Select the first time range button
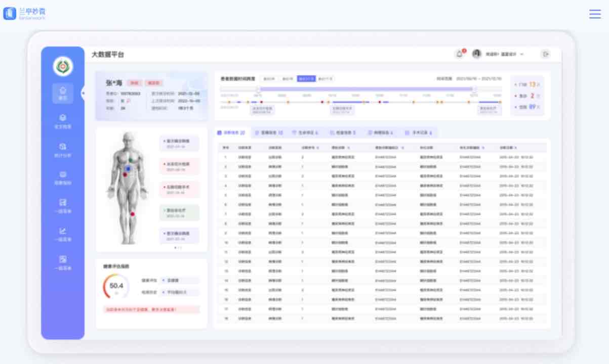 (269, 79)
